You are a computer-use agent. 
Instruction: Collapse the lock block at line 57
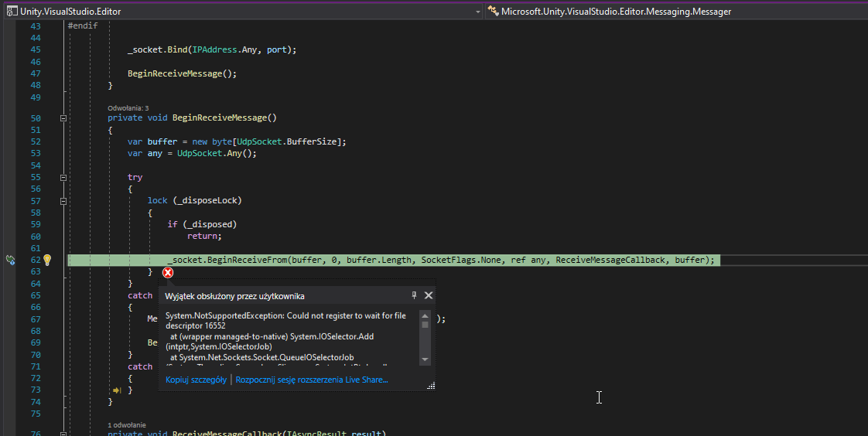[x=63, y=202]
